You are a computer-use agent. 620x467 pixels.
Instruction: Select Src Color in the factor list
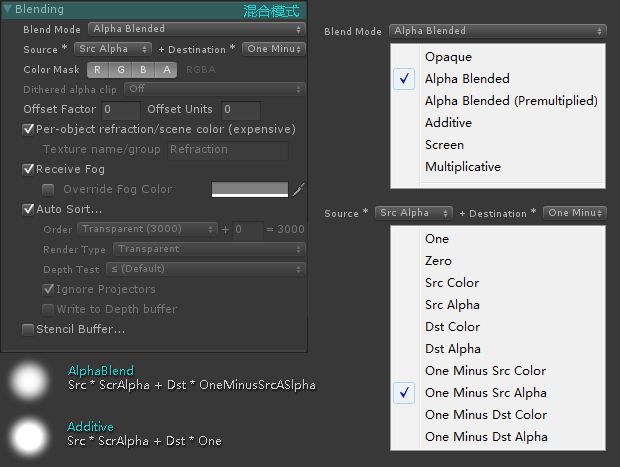(452, 283)
